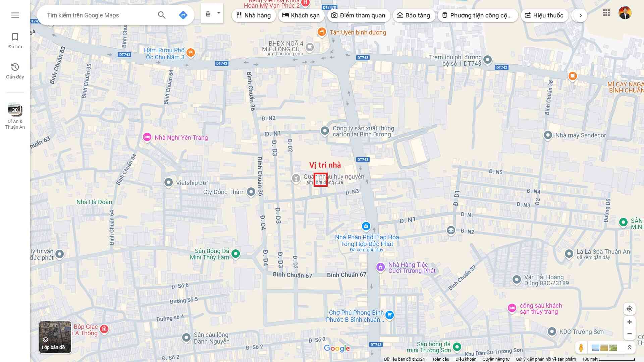Toggle the Lớp bản đồ layers thumbnail
The image size is (644, 362).
tap(55, 337)
